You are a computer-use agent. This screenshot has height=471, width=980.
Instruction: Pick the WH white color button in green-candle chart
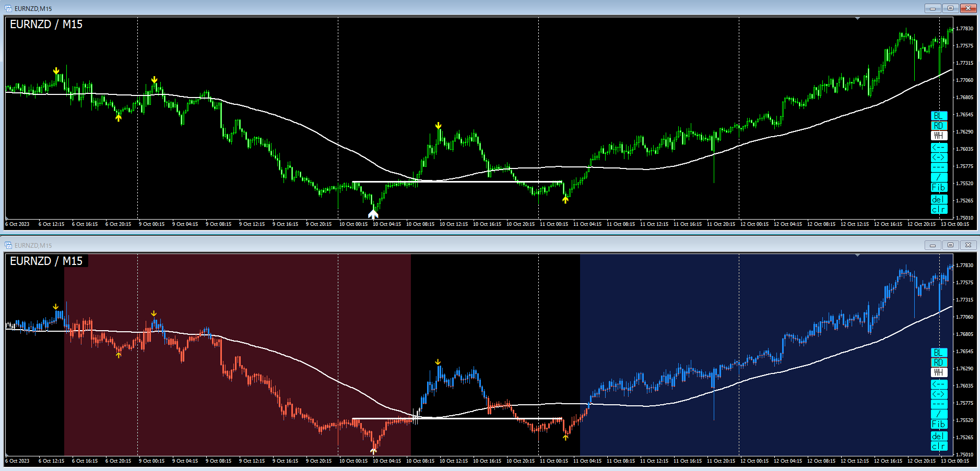click(x=939, y=136)
